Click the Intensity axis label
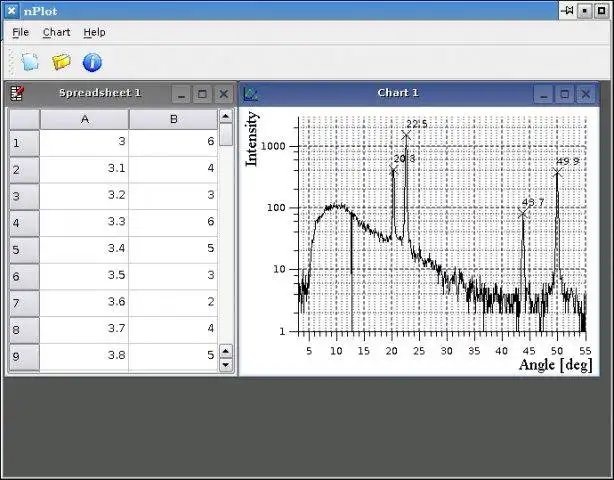The width and height of the screenshot is (614, 480). coord(251,139)
